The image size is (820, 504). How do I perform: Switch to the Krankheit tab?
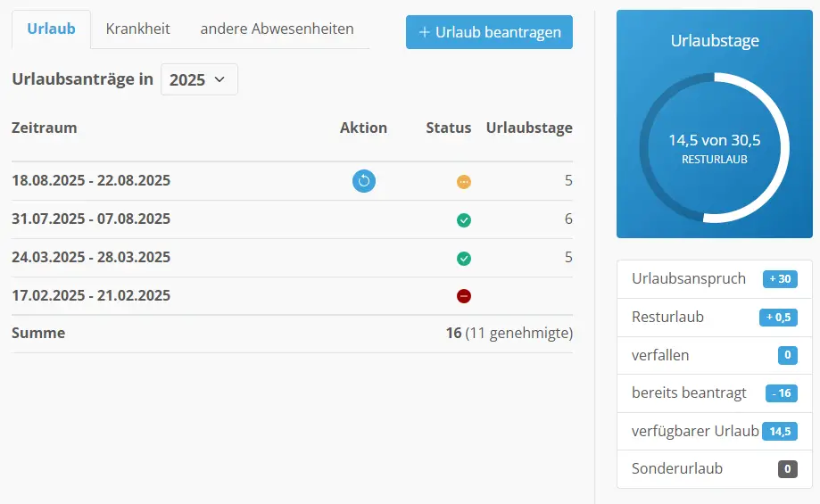[137, 29]
